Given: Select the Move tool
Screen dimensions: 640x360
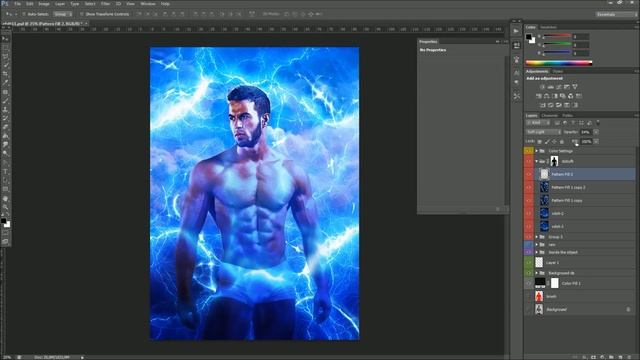Looking at the screenshot, I should point(5,39).
